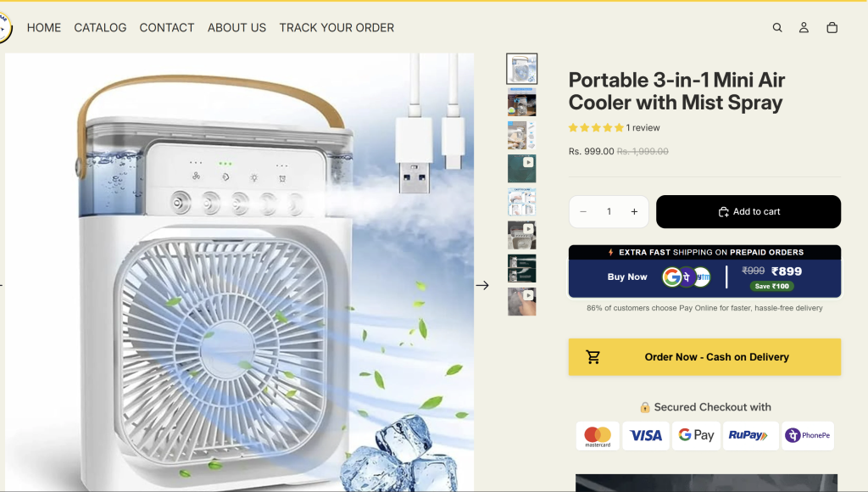868x492 pixels.
Task: Open the account login icon
Action: pos(804,28)
